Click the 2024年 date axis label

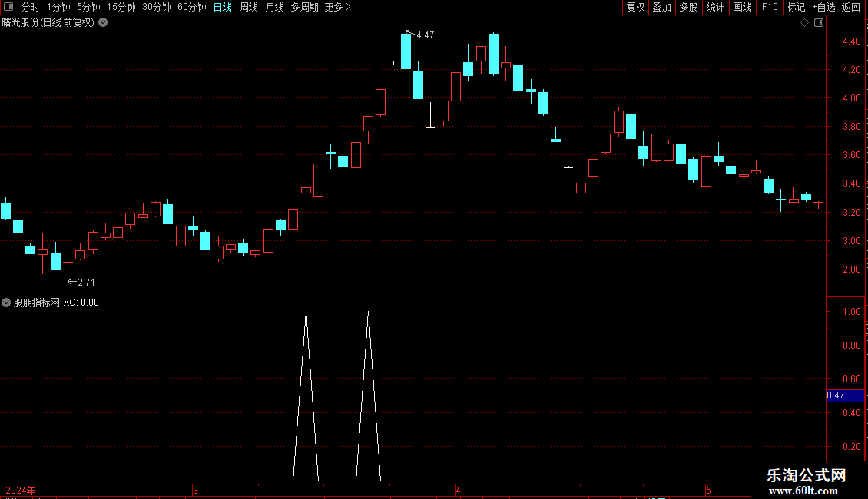pos(21,490)
